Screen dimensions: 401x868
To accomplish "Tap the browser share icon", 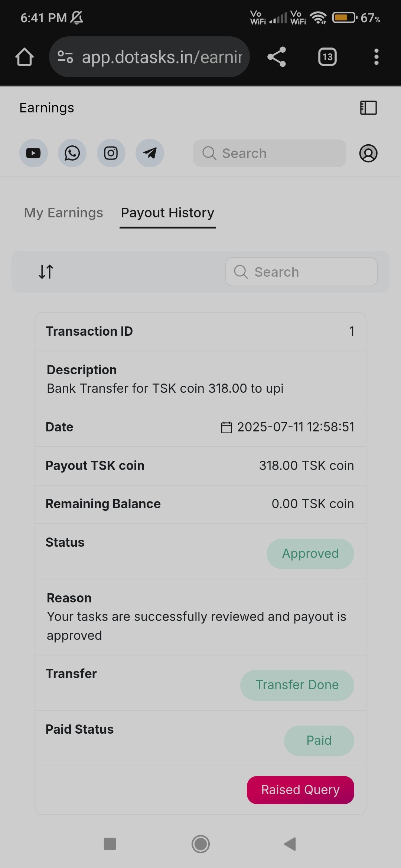I will pyautogui.click(x=277, y=57).
